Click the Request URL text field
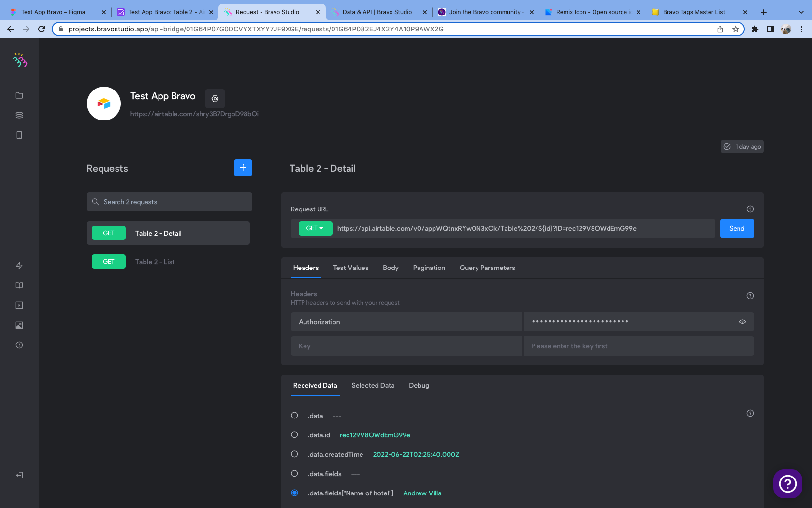812x508 pixels. pos(523,228)
